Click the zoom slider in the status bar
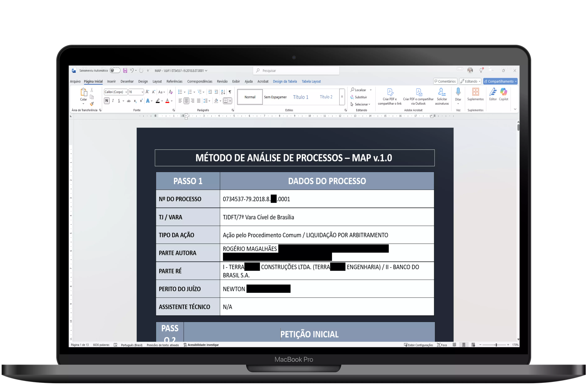The height and width of the screenshot is (392, 588). (x=496, y=345)
